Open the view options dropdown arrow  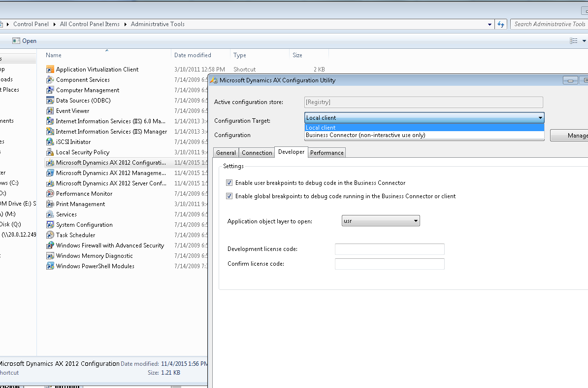[x=584, y=41]
